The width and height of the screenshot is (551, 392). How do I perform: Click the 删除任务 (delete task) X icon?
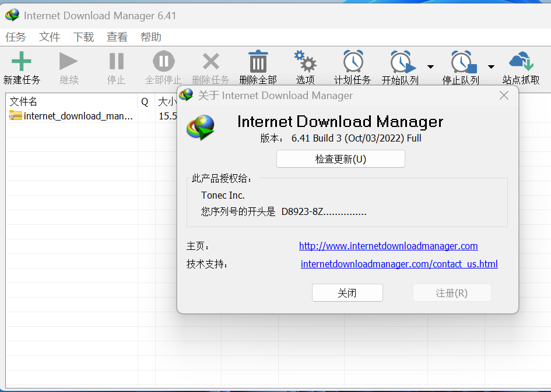(211, 61)
